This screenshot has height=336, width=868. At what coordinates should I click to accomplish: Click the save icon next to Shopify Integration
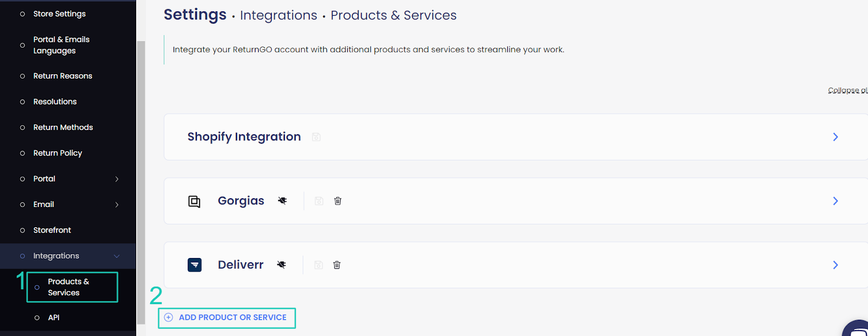point(316,137)
